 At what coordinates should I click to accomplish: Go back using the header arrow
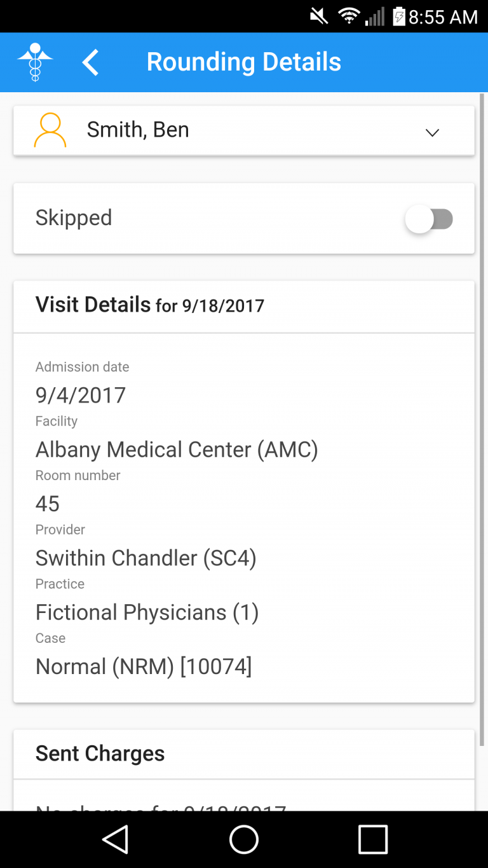click(x=90, y=62)
